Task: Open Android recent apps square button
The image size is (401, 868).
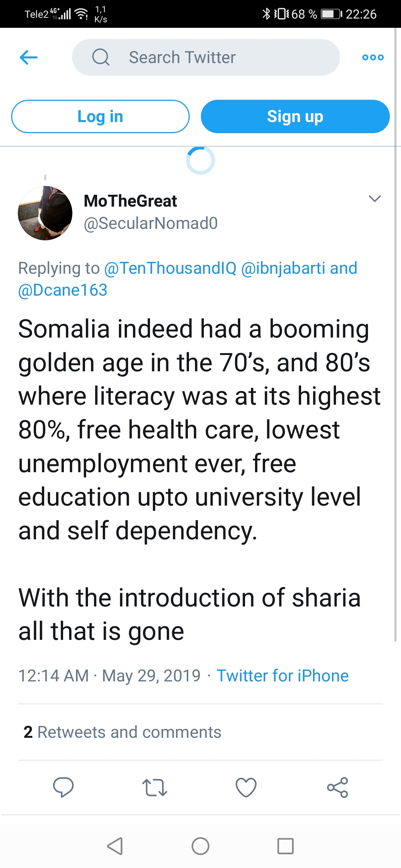Action: (x=285, y=846)
